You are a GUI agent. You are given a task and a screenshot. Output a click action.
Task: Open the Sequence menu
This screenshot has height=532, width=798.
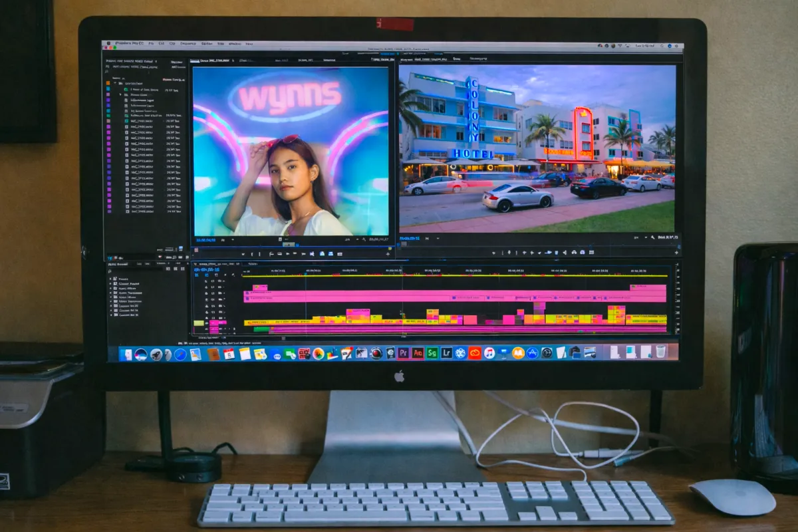click(188, 45)
